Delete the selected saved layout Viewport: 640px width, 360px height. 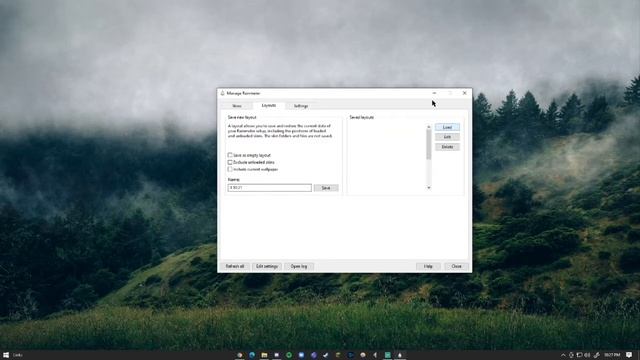(x=447, y=147)
